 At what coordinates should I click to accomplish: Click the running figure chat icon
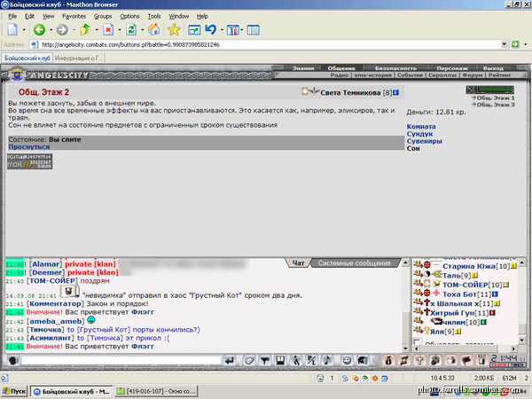(296, 360)
